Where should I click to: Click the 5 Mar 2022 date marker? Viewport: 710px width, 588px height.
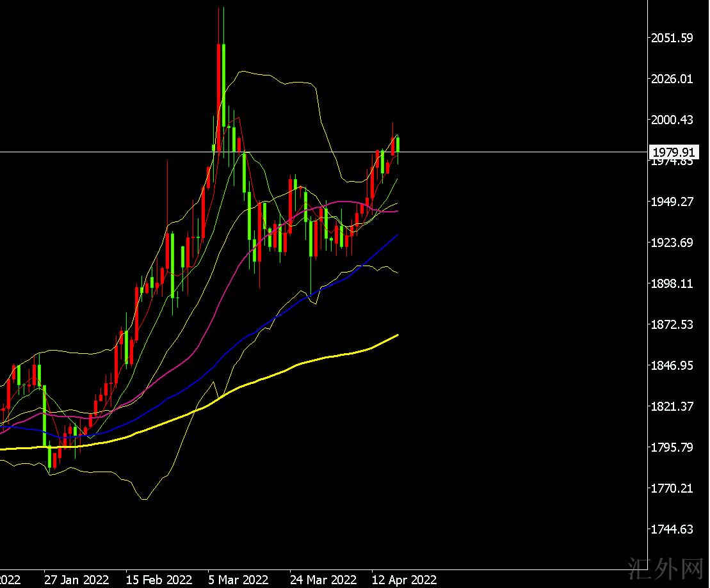[x=238, y=580]
